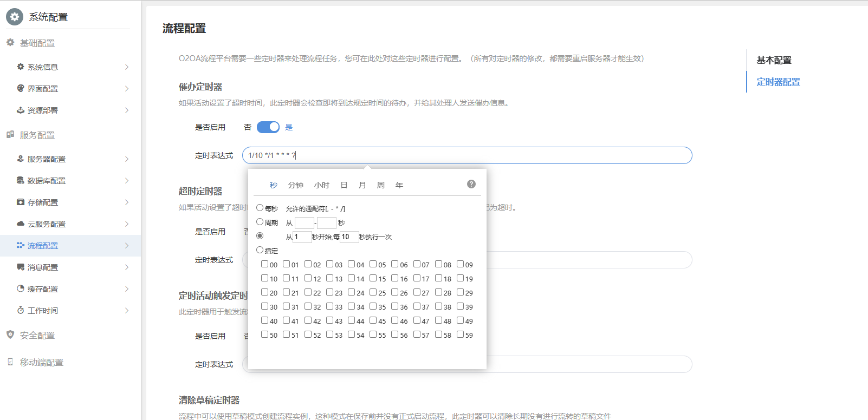Screen dimensions: 868x420
Task: Select the 指定 radio option
Action: 260,250
